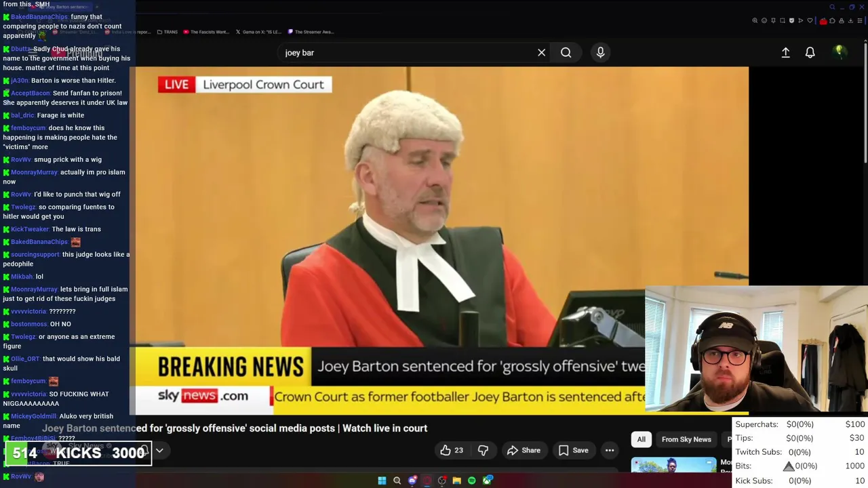Open the browser profile icon

pos(842,20)
